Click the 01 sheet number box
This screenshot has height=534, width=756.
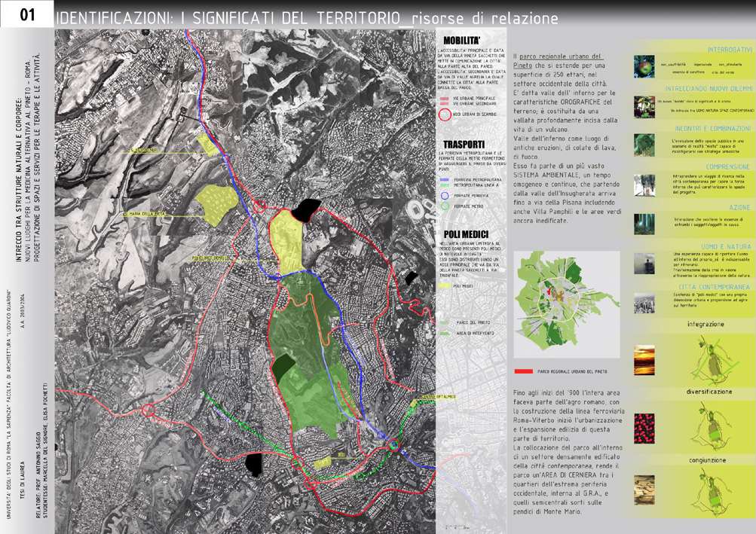click(x=27, y=14)
